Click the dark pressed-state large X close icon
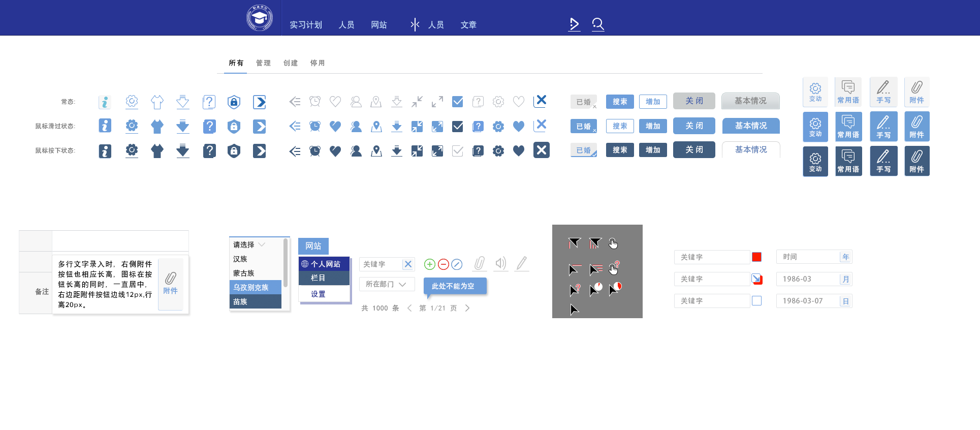This screenshot has height=430, width=980. coord(541,150)
